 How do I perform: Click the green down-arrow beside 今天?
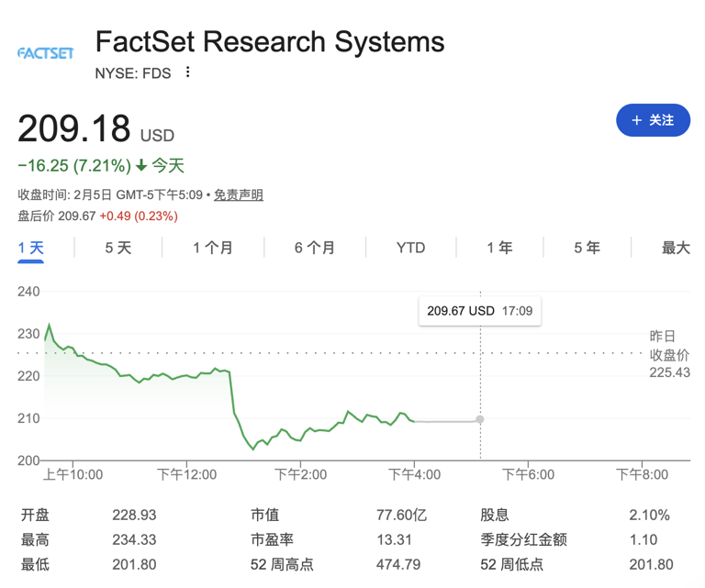141,166
